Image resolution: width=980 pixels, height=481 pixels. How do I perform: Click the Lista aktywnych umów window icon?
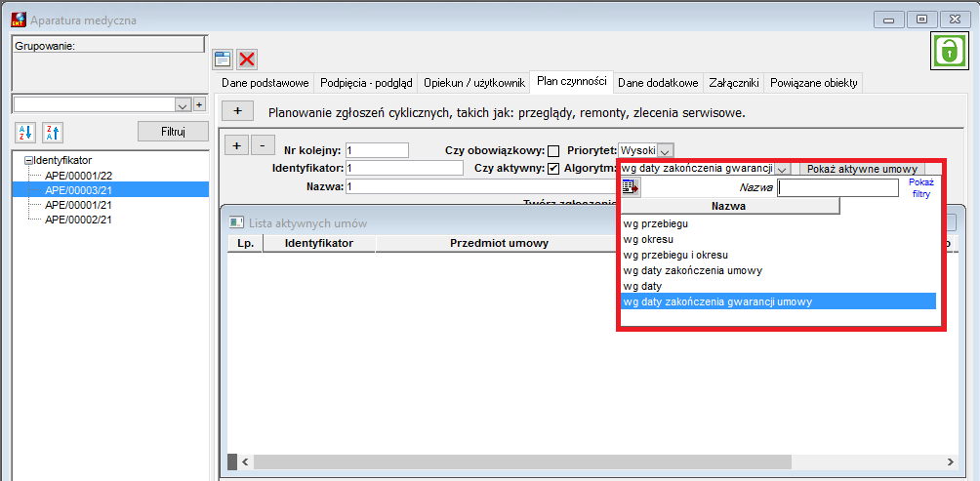236,223
